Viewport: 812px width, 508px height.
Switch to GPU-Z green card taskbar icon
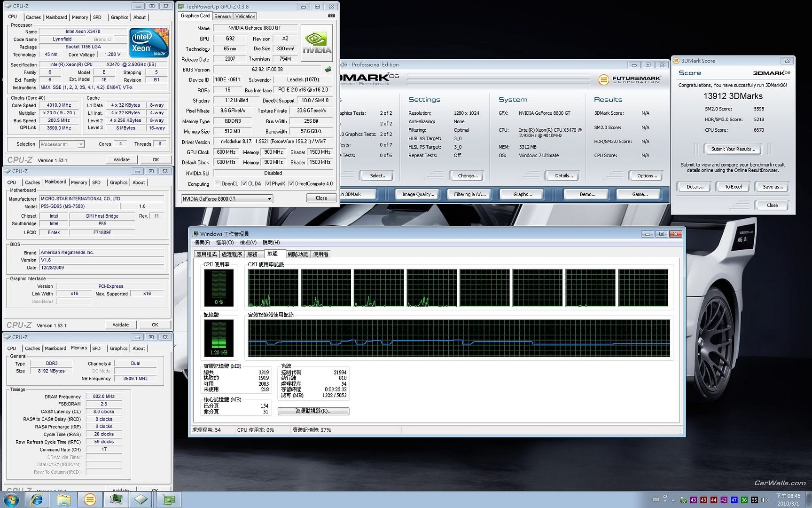pyautogui.click(x=169, y=500)
